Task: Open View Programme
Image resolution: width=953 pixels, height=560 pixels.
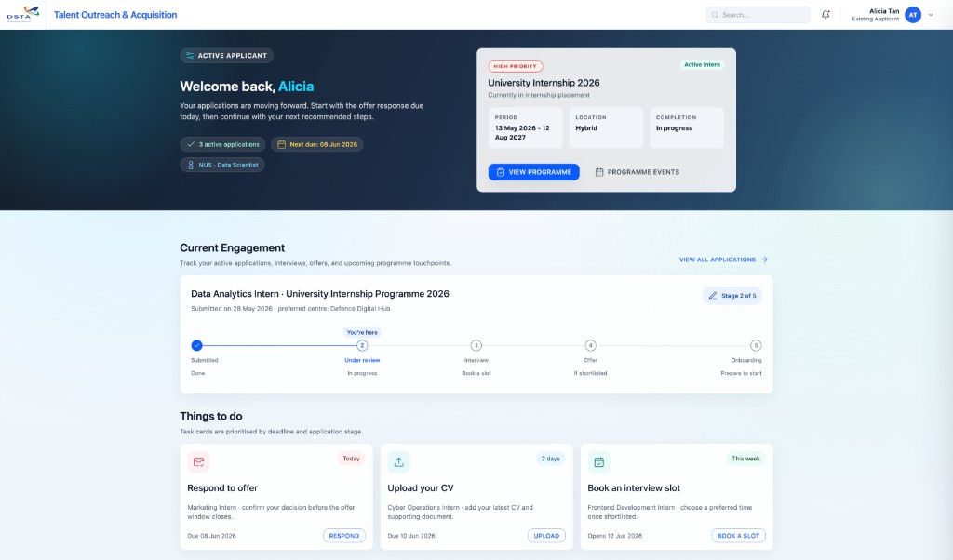Action: click(x=533, y=172)
